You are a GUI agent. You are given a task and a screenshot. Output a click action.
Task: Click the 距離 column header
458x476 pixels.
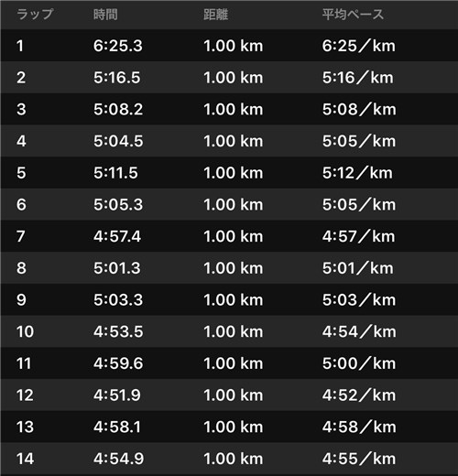pos(215,15)
